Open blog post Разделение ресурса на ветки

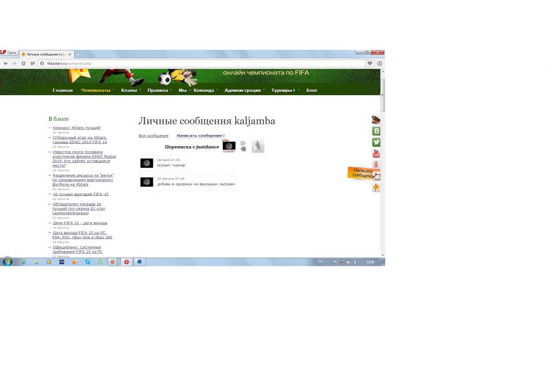[83, 180]
